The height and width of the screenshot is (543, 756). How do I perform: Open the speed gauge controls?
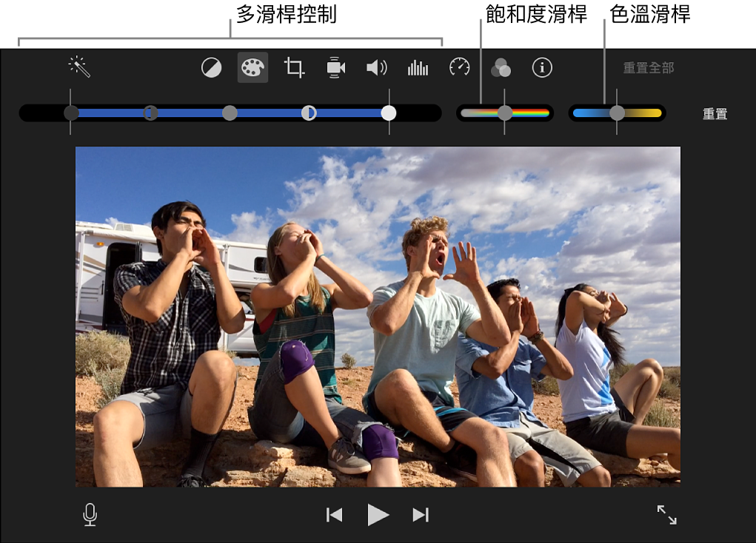tap(459, 68)
